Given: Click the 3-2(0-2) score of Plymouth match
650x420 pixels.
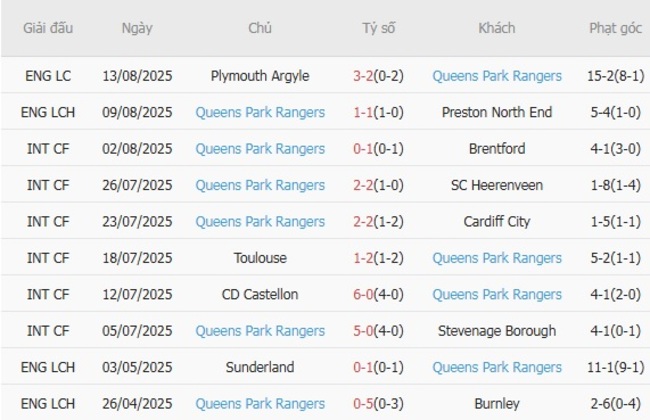Looking at the screenshot, I should click(379, 76).
